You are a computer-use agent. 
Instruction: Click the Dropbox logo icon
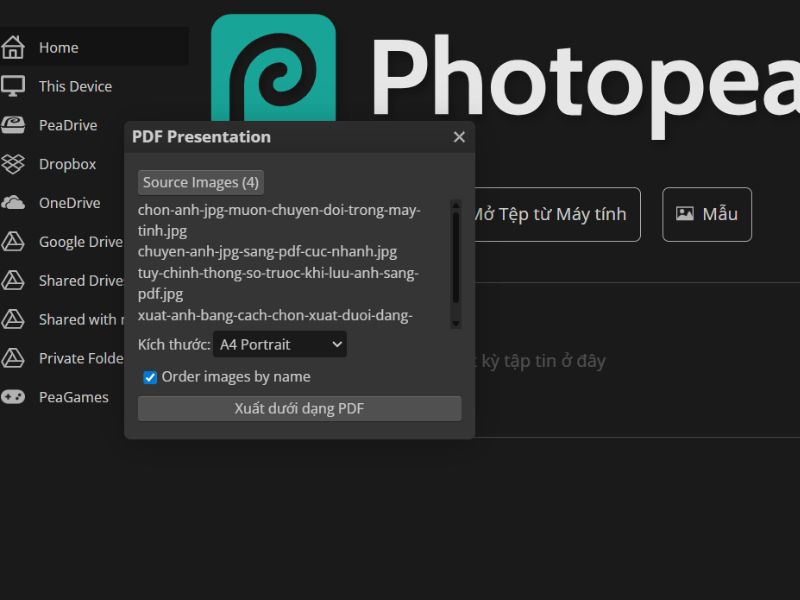[x=13, y=164]
